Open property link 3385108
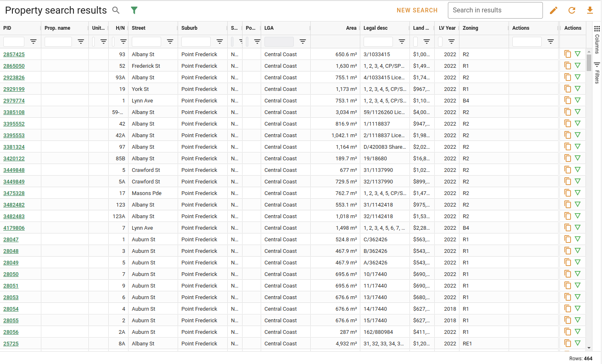This screenshot has width=602, height=364. tap(14, 112)
